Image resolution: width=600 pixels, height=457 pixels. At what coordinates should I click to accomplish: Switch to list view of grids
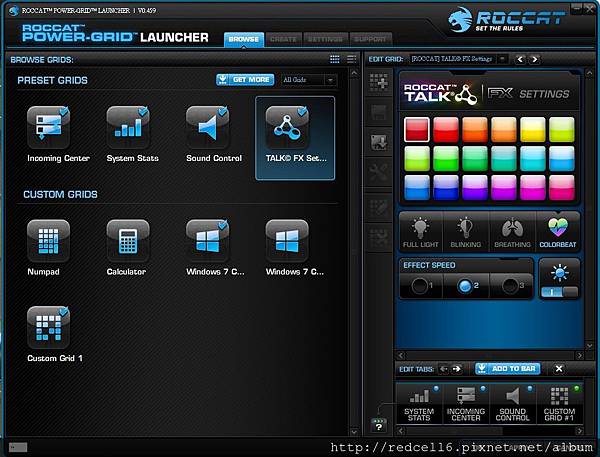(351, 59)
